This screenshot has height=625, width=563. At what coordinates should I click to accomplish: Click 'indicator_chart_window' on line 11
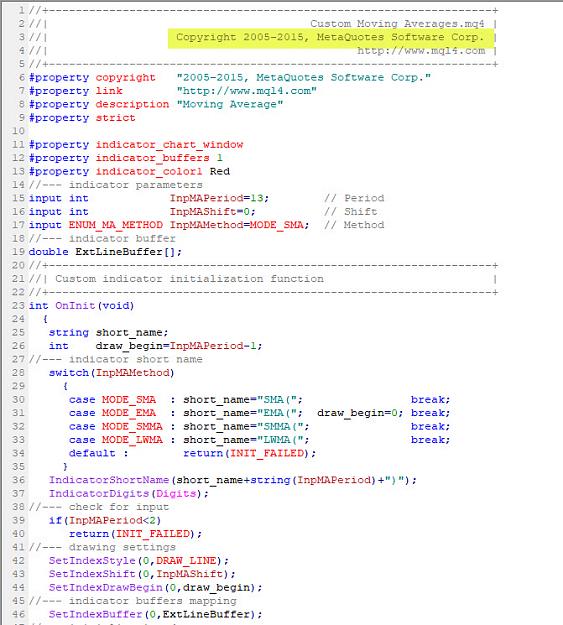pyautogui.click(x=169, y=145)
